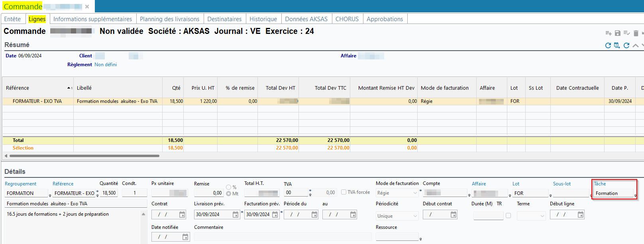This screenshot has height=244, width=644.
Task: Click the delete trash icon
Action: click(636, 33)
